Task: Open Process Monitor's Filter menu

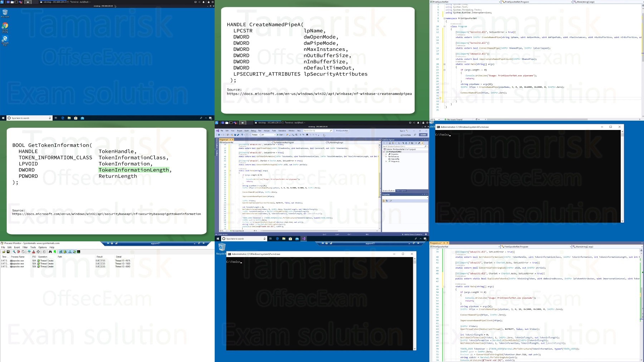Action: (x=25, y=247)
